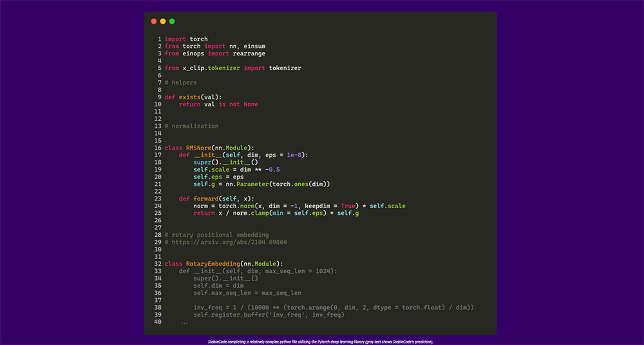Click the ellipsis below line 39
This screenshot has height=345, width=644.
pos(184,322)
